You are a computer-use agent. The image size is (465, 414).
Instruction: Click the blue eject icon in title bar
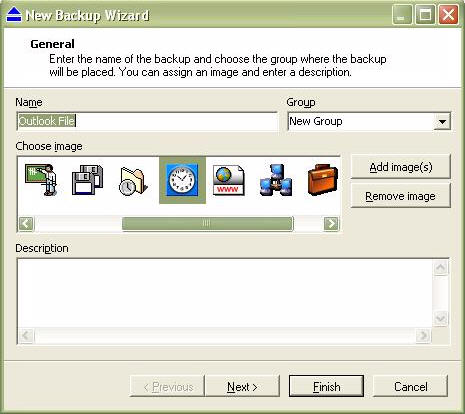[x=14, y=15]
